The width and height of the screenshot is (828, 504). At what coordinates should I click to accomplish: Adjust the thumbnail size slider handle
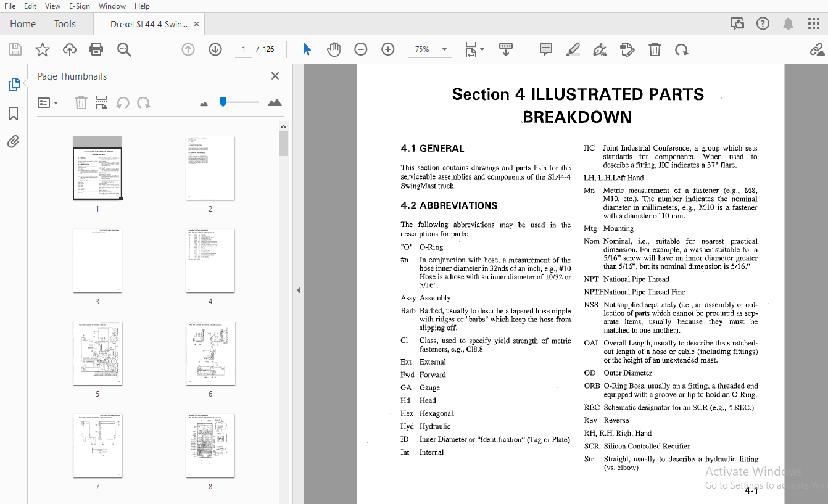223,102
